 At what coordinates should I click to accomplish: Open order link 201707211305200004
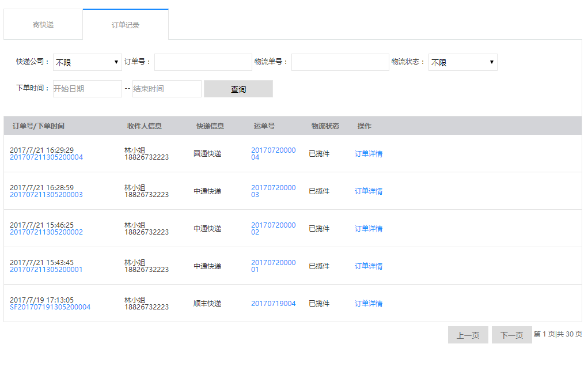click(46, 157)
